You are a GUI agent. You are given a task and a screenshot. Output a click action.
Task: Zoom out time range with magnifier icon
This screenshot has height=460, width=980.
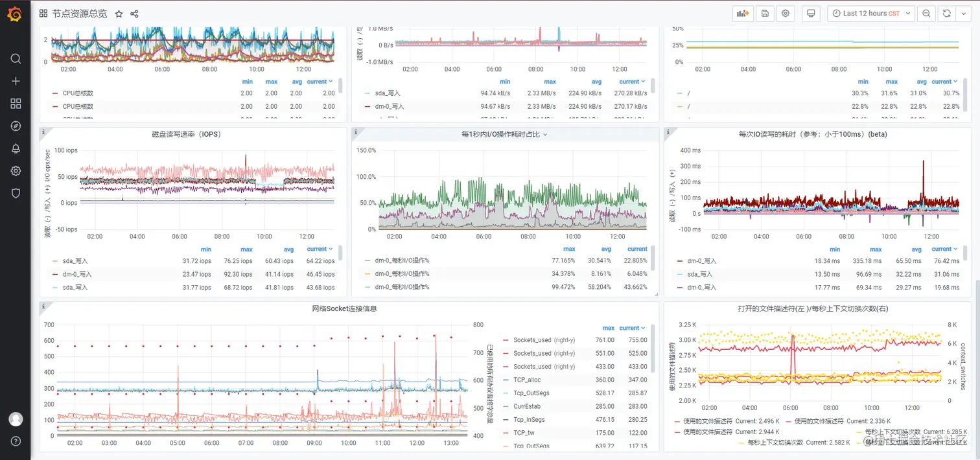926,14
